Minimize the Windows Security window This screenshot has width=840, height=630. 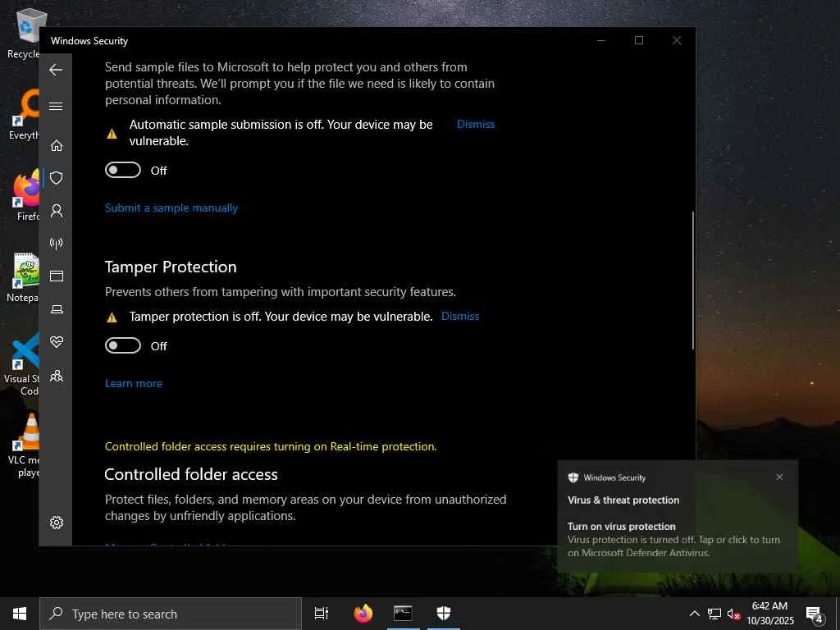[x=601, y=41]
